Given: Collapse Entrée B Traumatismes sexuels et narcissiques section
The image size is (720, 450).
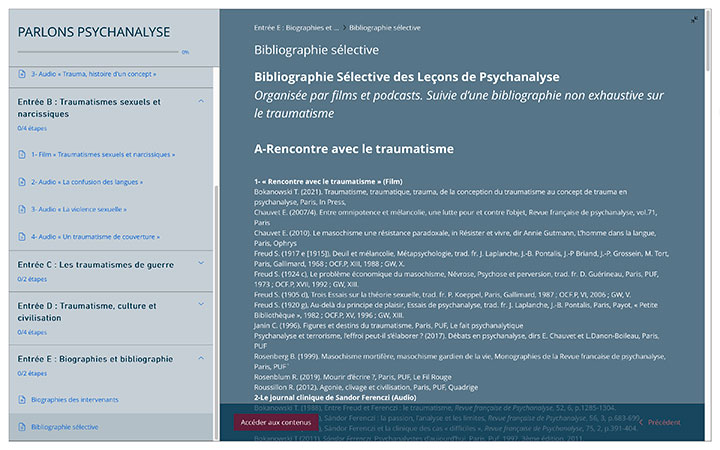Looking at the screenshot, I should (x=201, y=101).
